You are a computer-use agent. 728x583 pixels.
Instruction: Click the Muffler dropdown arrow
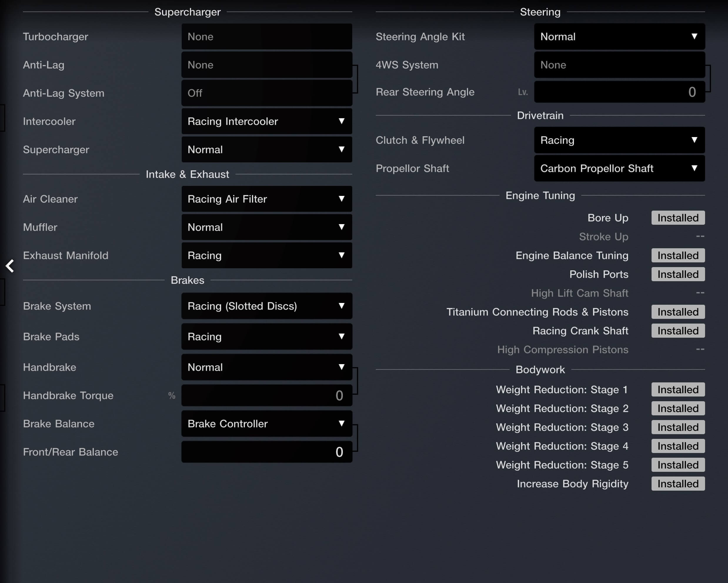(x=341, y=227)
